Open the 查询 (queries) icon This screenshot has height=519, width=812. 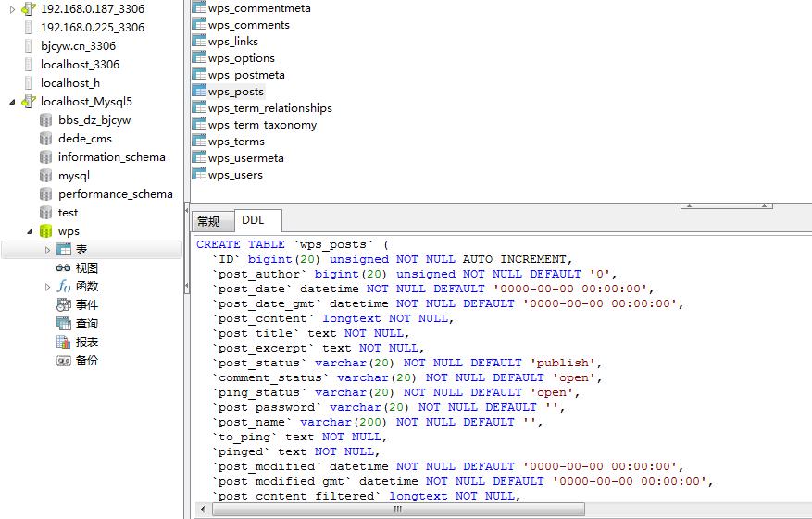[x=63, y=324]
